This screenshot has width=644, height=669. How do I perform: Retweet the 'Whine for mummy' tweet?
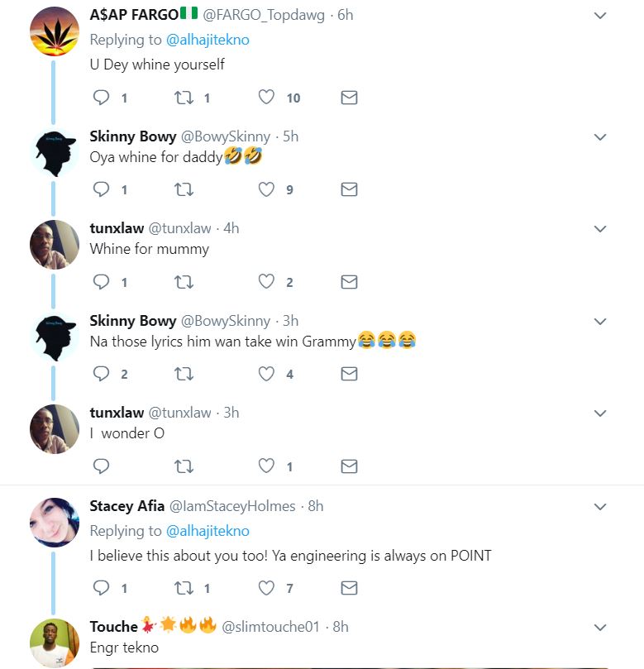tap(184, 282)
